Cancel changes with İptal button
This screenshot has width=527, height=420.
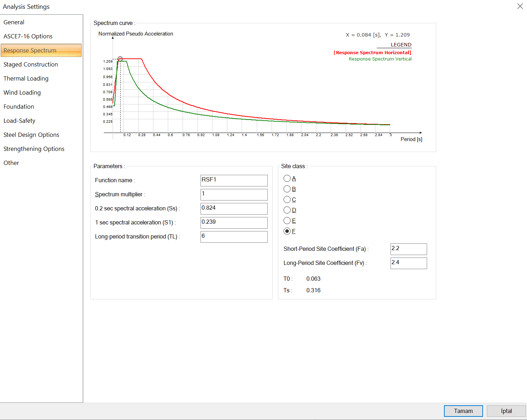[506, 411]
